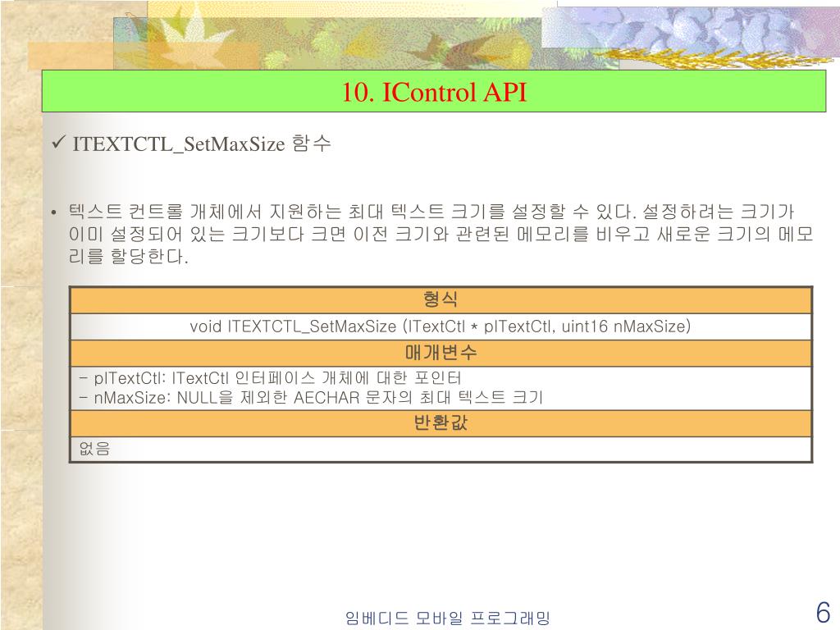Click the "매개변수" table header
This screenshot has height=630, width=840.
click(441, 353)
